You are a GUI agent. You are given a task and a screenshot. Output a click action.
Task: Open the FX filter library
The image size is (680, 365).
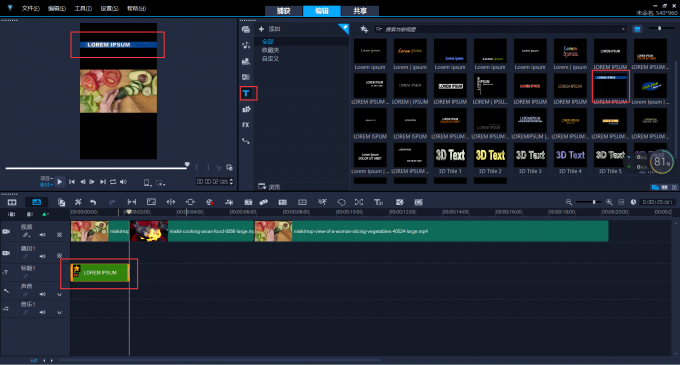point(246,125)
